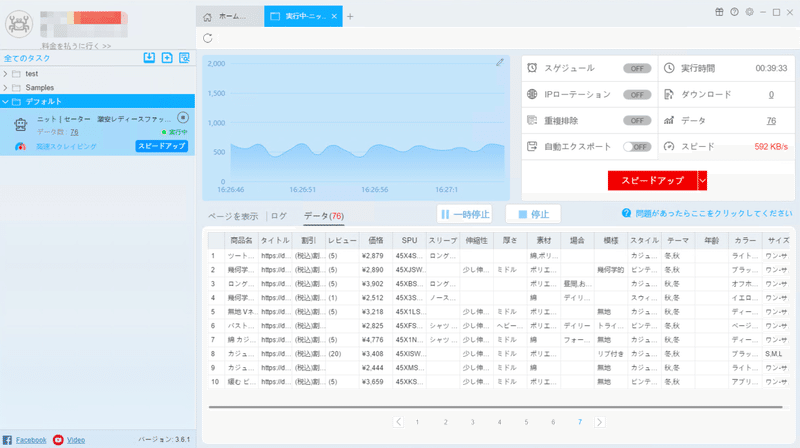The height and width of the screenshot is (448, 800).
Task: Click the red スピードアップ button
Action: click(x=652, y=181)
